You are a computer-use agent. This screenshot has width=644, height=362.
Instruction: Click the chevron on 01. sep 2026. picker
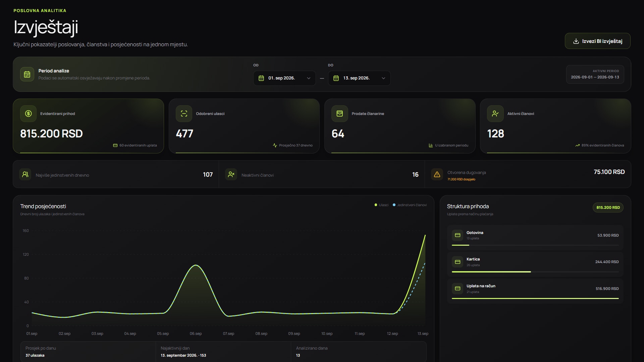(x=309, y=78)
